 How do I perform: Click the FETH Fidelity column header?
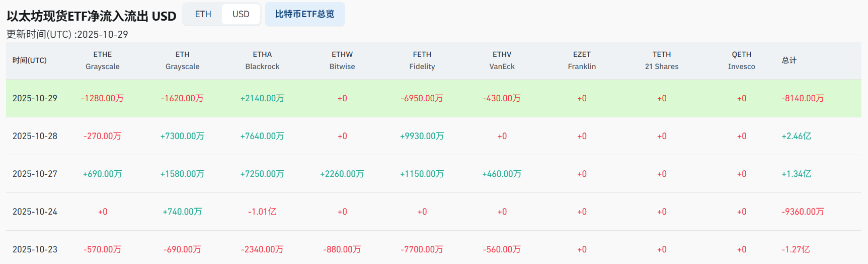click(422, 60)
